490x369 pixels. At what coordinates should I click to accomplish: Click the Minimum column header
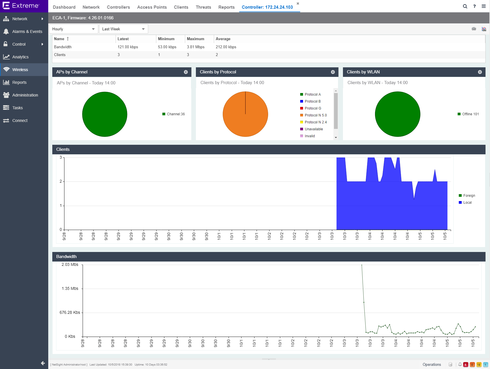coord(170,39)
